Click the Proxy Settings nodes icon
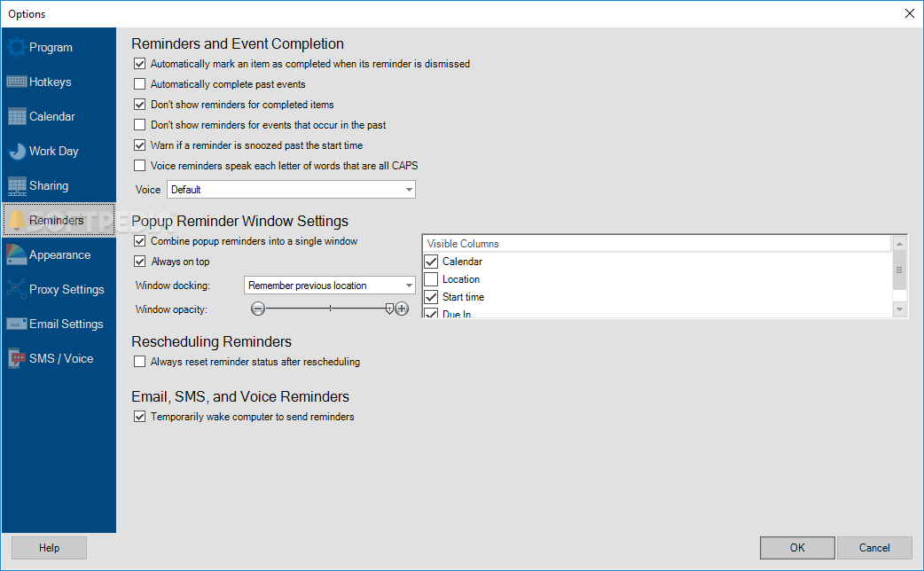Image resolution: width=924 pixels, height=571 pixels. pyautogui.click(x=17, y=289)
